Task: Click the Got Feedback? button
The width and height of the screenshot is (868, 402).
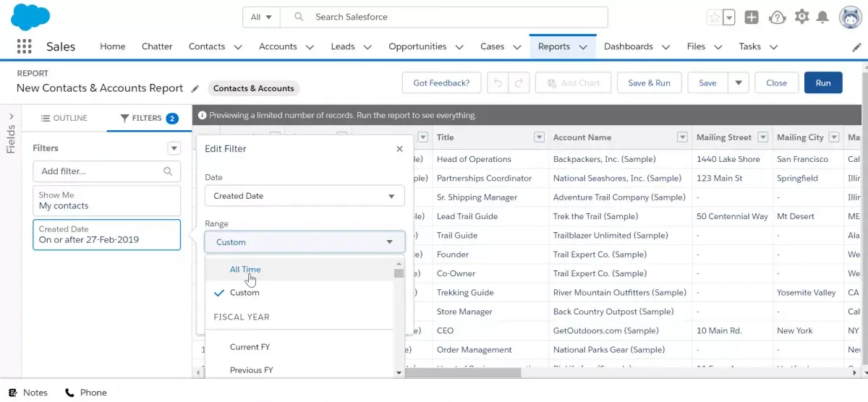Action: (441, 83)
